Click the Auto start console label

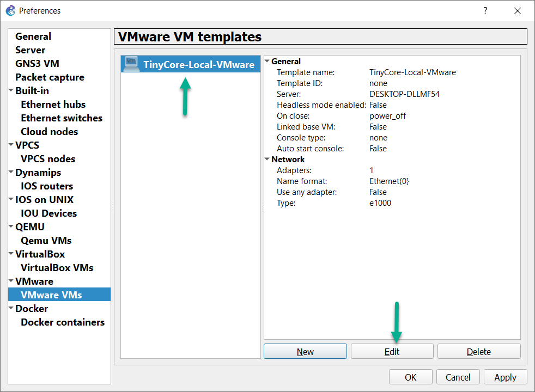pos(310,149)
